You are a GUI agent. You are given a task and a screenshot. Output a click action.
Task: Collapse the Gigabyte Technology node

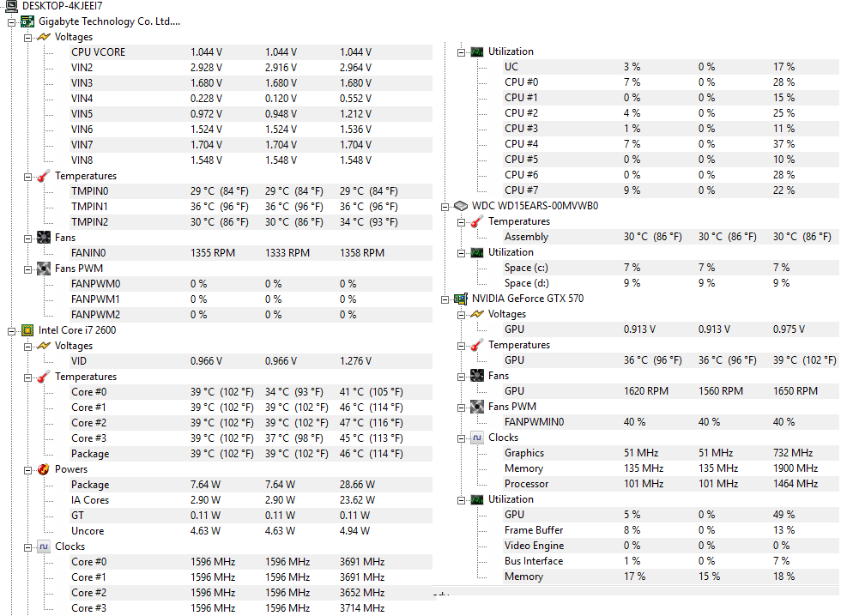(11, 22)
